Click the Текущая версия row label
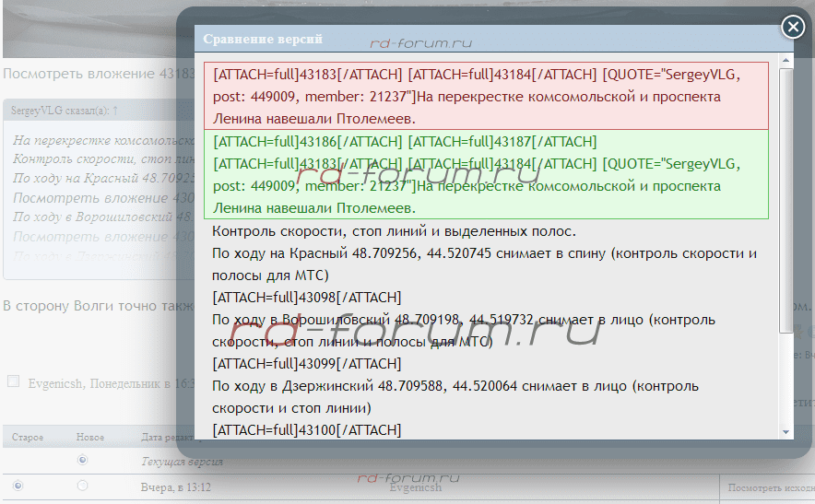 click(176, 460)
